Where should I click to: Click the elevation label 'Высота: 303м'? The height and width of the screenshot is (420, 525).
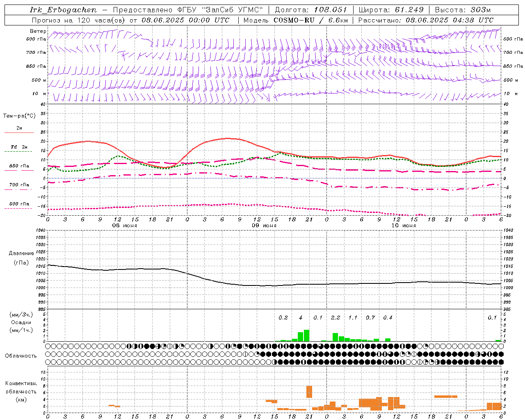coord(463,10)
